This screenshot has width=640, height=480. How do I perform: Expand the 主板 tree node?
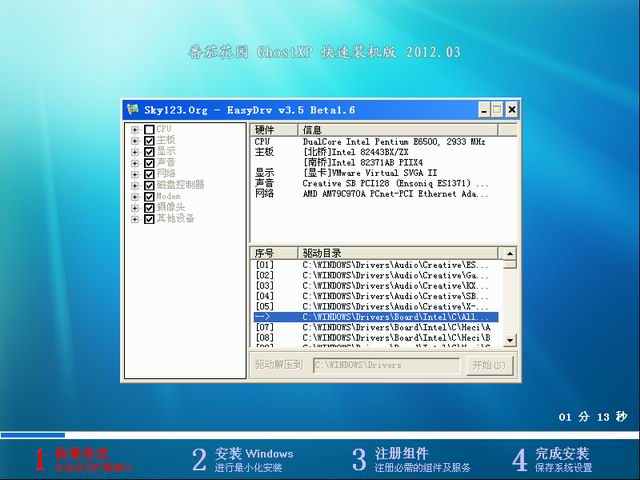pyautogui.click(x=135, y=141)
